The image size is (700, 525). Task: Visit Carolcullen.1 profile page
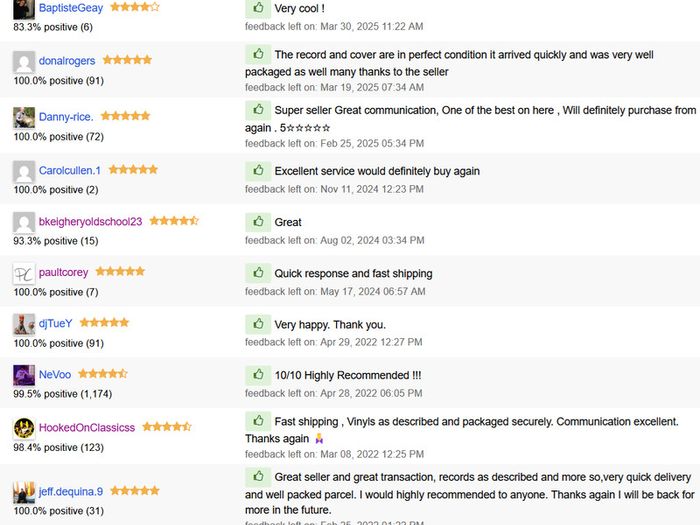click(70, 170)
